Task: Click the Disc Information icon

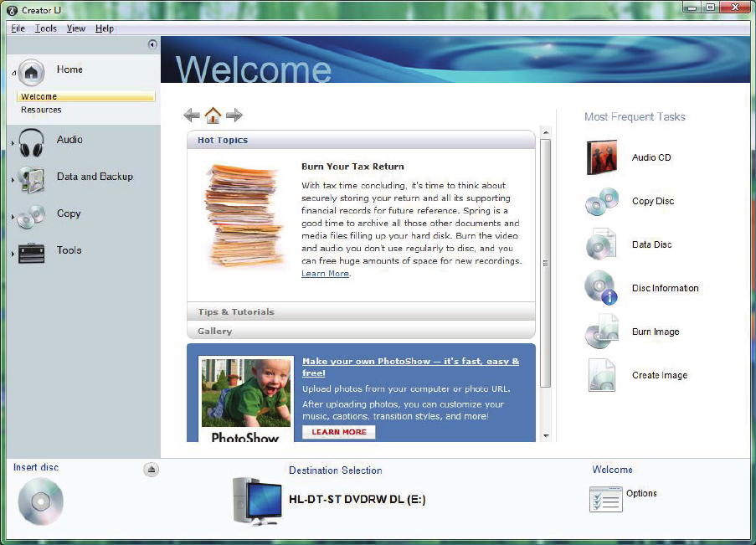Action: [601, 289]
